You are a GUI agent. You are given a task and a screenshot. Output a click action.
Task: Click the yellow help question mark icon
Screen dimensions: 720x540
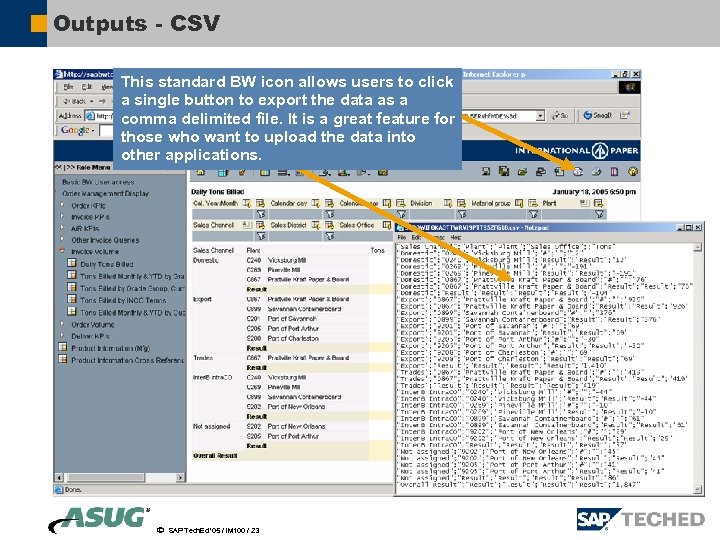pyautogui.click(x=633, y=172)
